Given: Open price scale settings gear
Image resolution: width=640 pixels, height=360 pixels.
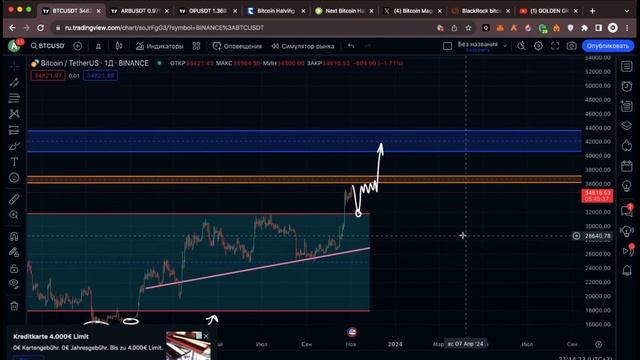Looking at the screenshot, I should (x=598, y=344).
